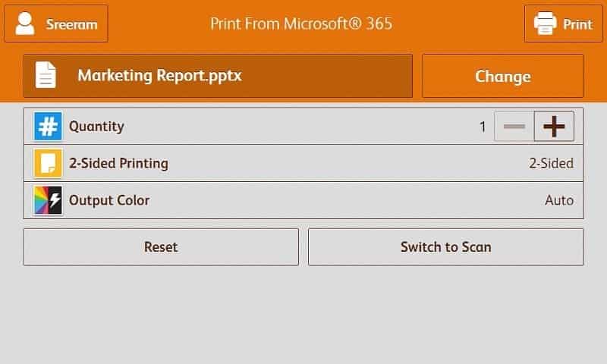
Task: Select the 2-Sided value text
Action: coord(551,163)
